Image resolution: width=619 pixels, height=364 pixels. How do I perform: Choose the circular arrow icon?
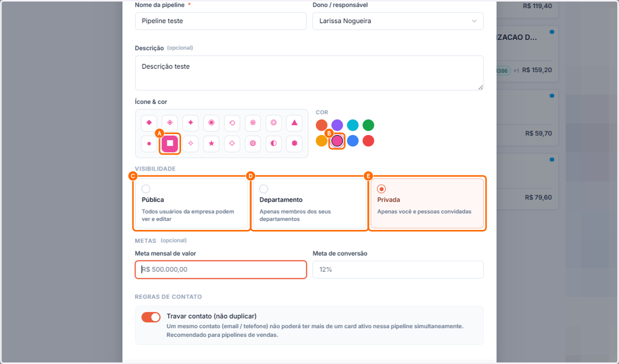pos(232,123)
